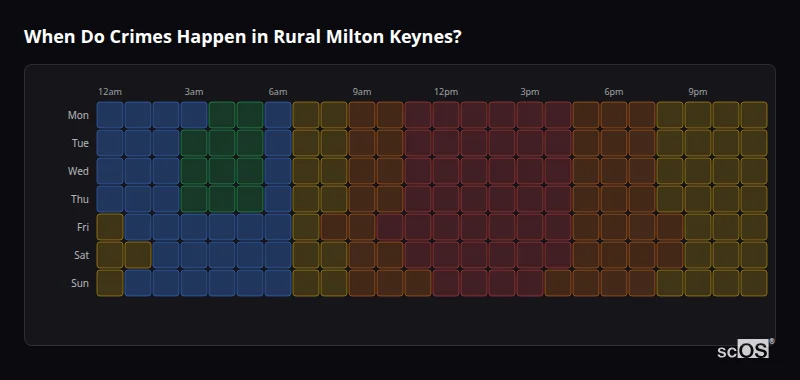Screen dimensions: 800x380
Task: Click the Friday 8am heatmap cell
Action: coord(334,227)
